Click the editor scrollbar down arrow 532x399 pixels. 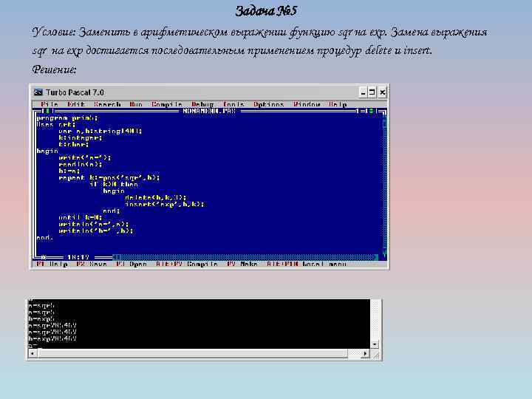point(384,252)
